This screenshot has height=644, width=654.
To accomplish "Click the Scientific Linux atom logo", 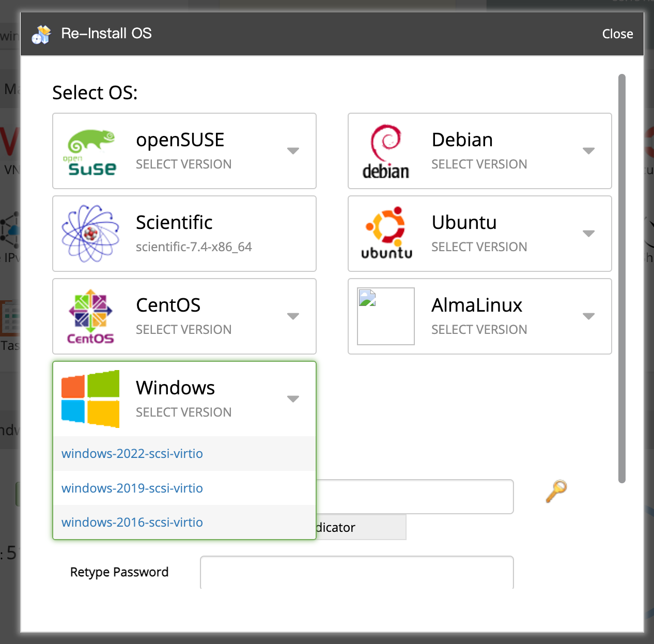I will pyautogui.click(x=90, y=234).
